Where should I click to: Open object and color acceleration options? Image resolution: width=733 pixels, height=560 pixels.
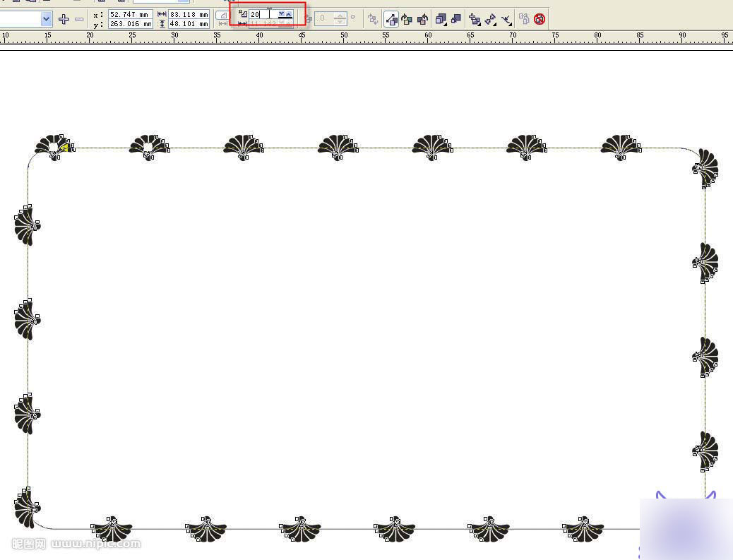pyautogui.click(x=441, y=19)
